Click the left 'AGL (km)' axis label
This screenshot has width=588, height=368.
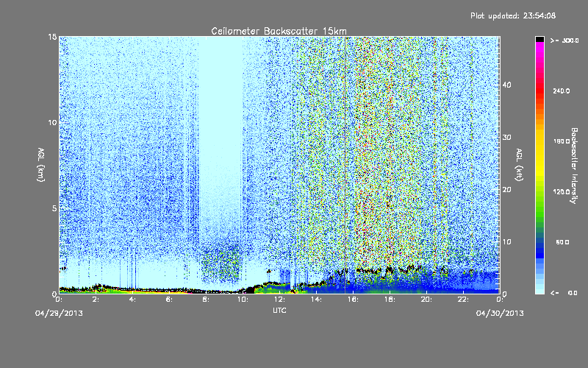(x=41, y=165)
